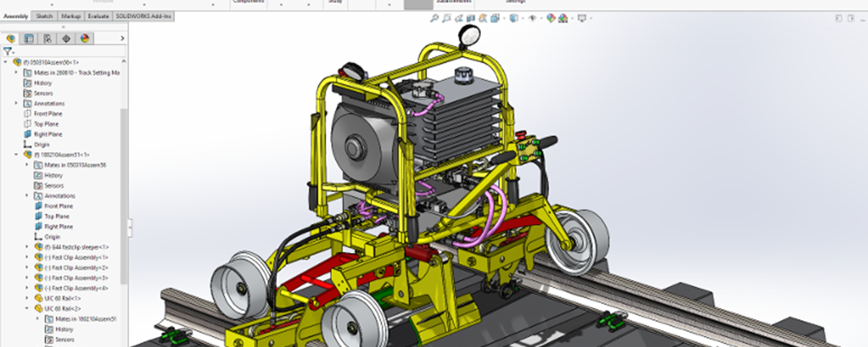868x347 pixels.
Task: Expand the 644 fastclip sleeper<1> node
Action: 28,247
